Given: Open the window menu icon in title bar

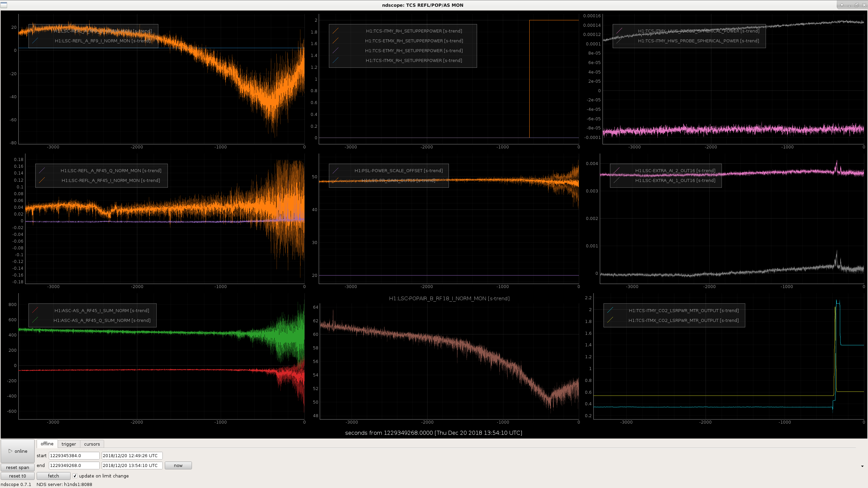Looking at the screenshot, I should (4, 5).
